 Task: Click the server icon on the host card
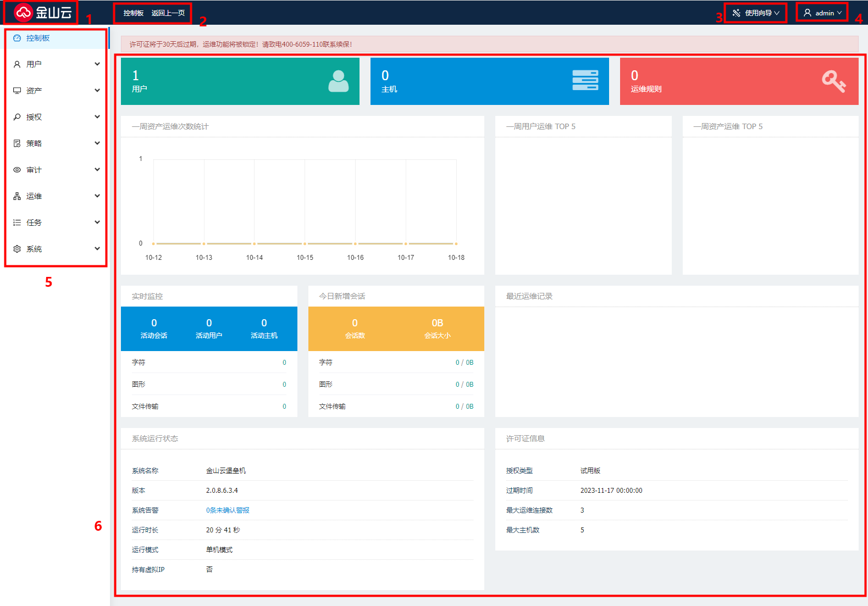pyautogui.click(x=585, y=80)
